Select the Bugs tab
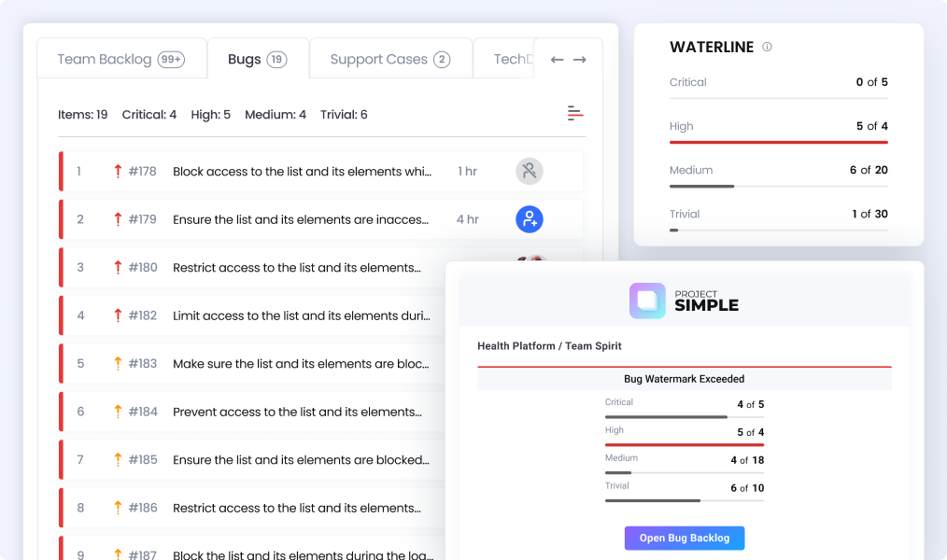 257,60
